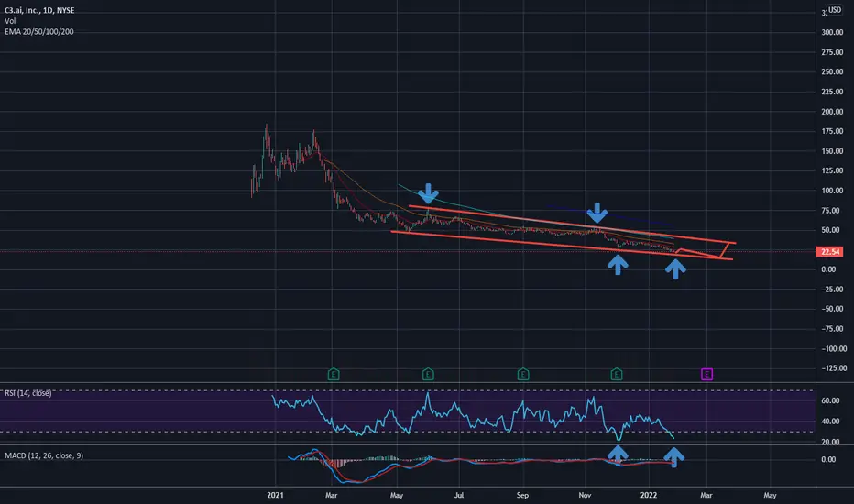Screen dimensions: 854x504
Task: Click the -50.00 price axis label
Action: [832, 309]
